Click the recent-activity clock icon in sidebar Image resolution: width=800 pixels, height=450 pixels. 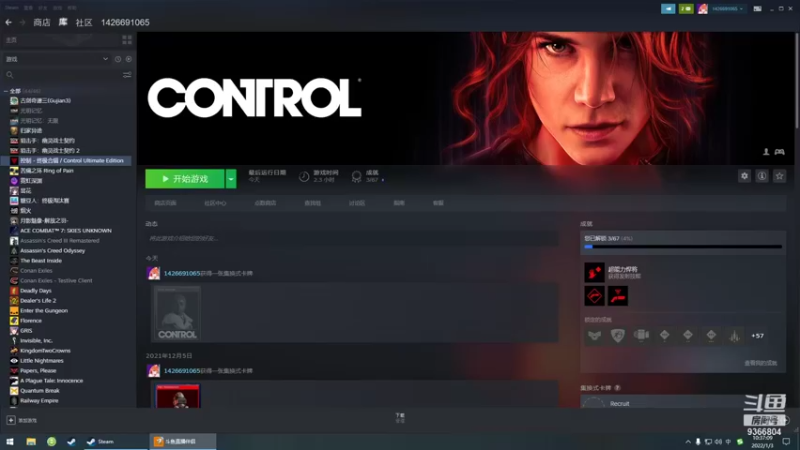tap(118, 59)
